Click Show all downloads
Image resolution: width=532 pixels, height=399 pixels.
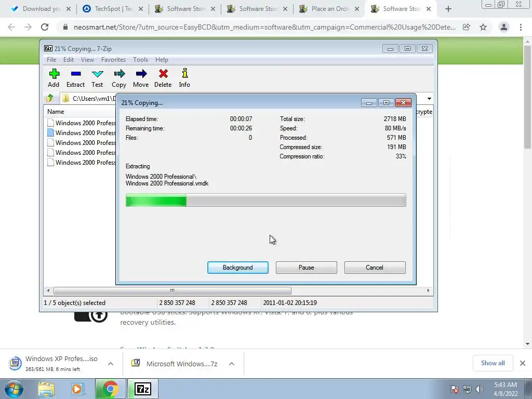493,363
